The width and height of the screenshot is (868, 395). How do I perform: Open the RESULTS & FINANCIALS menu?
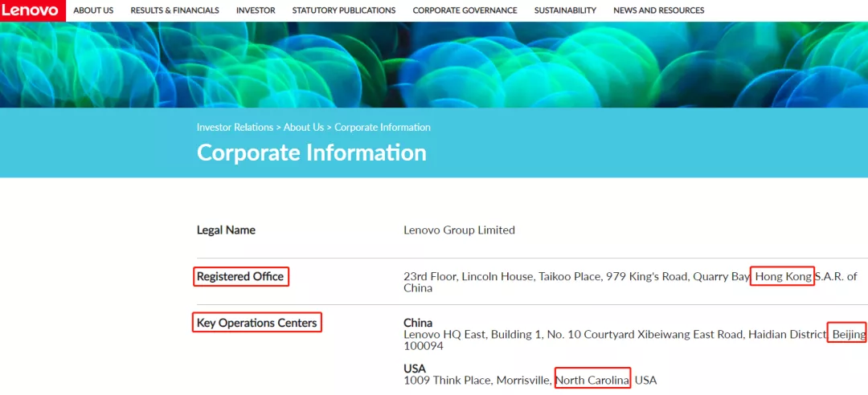[174, 10]
